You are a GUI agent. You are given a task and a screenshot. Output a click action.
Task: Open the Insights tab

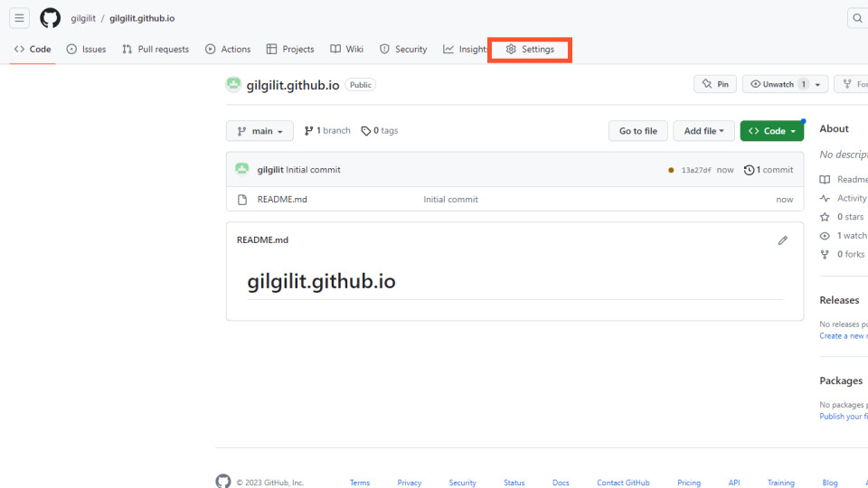point(465,49)
